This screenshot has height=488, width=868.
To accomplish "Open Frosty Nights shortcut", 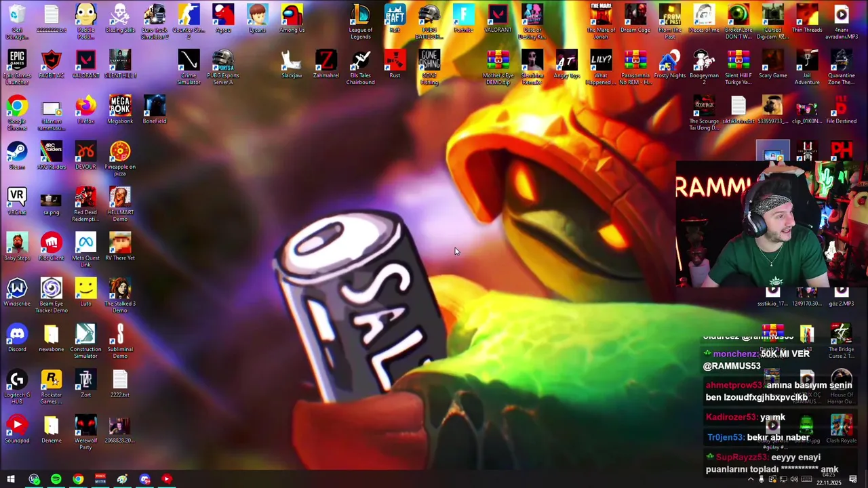I will pyautogui.click(x=669, y=64).
